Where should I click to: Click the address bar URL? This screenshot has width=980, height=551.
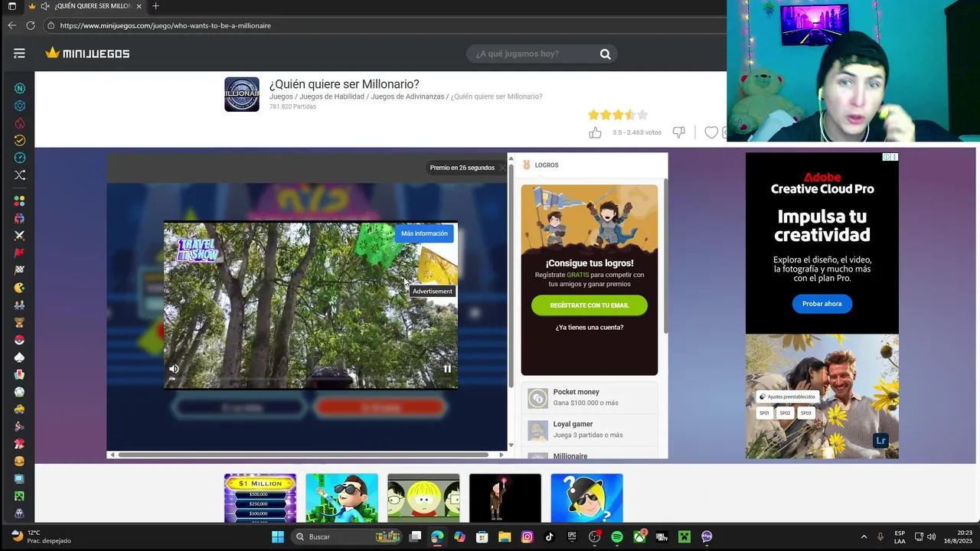(x=165, y=25)
